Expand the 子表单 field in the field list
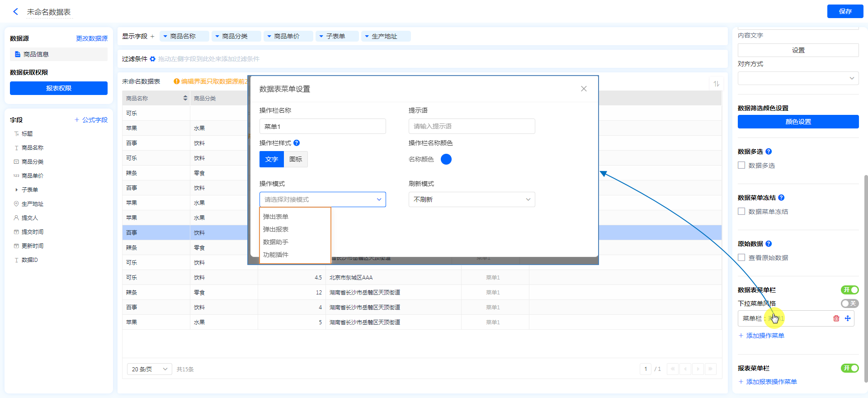868x398 pixels. 17,190
